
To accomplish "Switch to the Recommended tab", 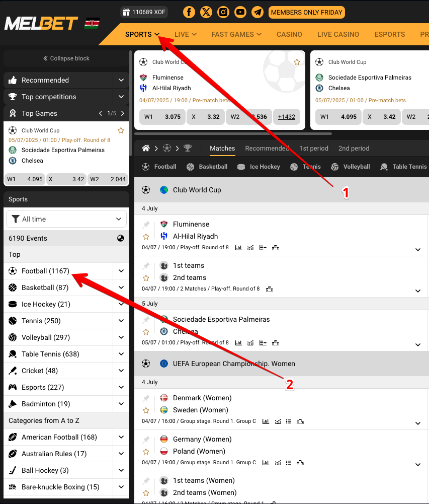I will [267, 149].
